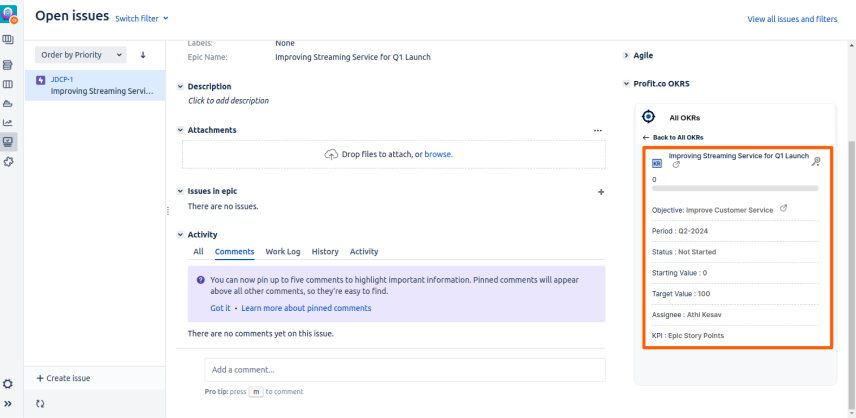Collapse the Activity section
The height and width of the screenshot is (418, 856).
[180, 235]
